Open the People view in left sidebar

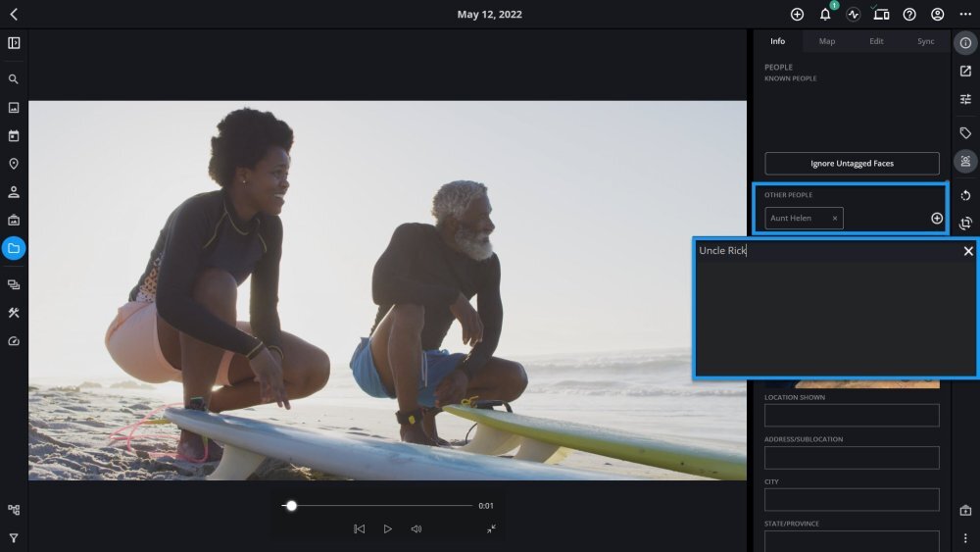pyautogui.click(x=14, y=192)
